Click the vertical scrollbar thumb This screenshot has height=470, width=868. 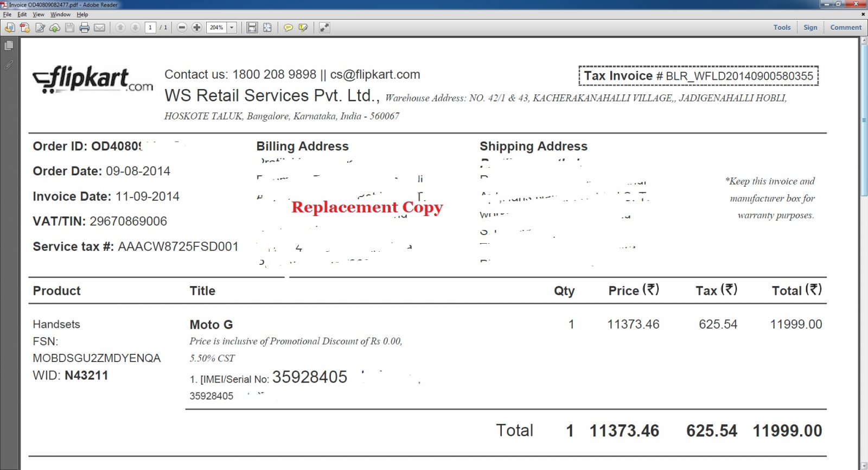click(864, 120)
